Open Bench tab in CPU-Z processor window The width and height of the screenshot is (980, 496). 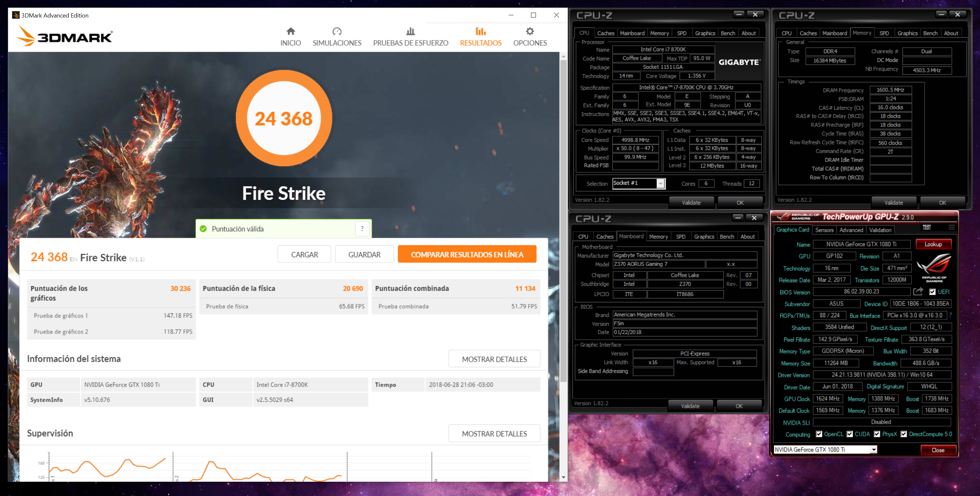pyautogui.click(x=727, y=33)
